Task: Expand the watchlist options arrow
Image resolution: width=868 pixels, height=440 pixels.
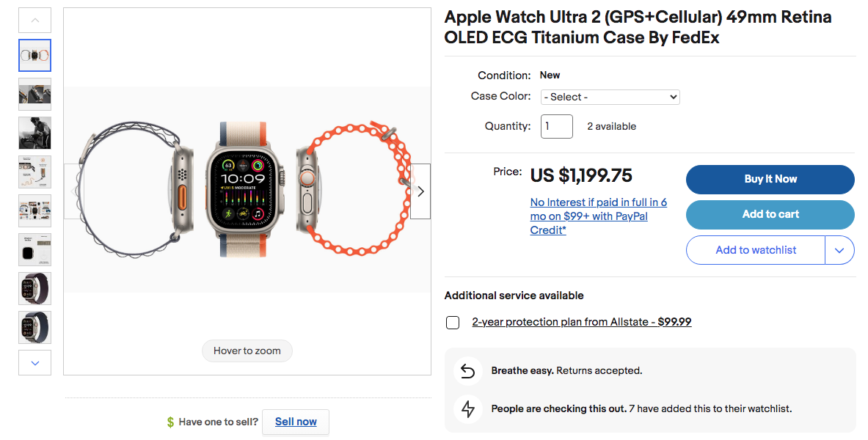Action: (839, 250)
